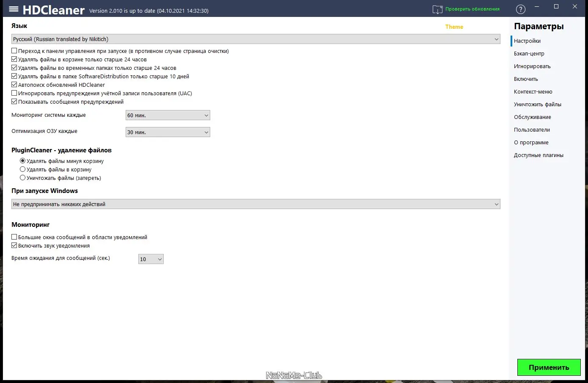Open the Пользователи section

[x=532, y=130]
